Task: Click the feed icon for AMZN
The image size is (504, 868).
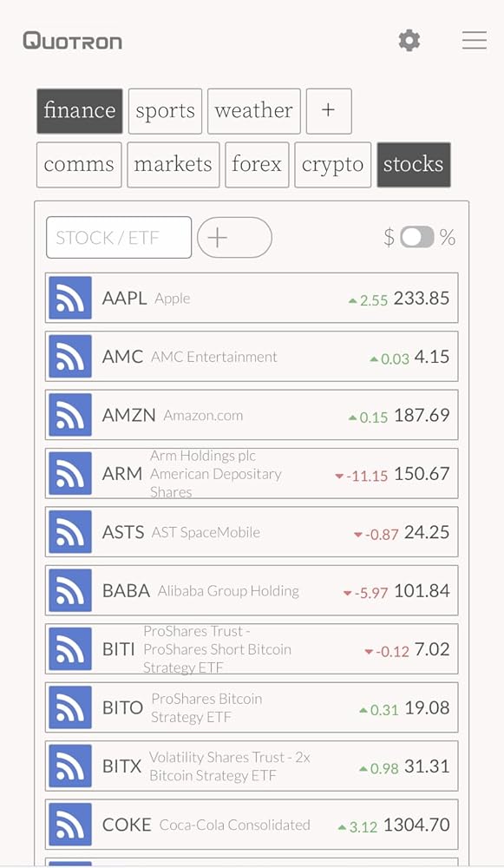Action: (70, 415)
